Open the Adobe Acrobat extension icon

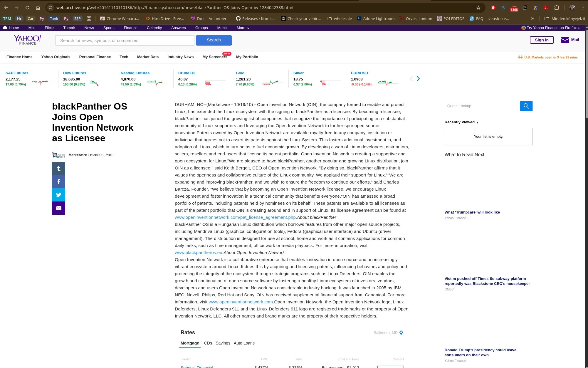coord(546,8)
